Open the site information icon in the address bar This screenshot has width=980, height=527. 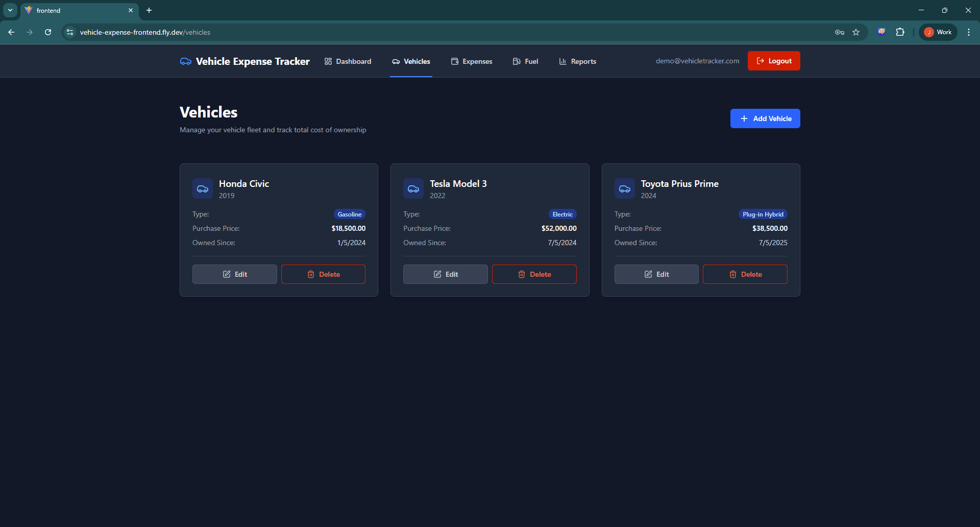(69, 32)
